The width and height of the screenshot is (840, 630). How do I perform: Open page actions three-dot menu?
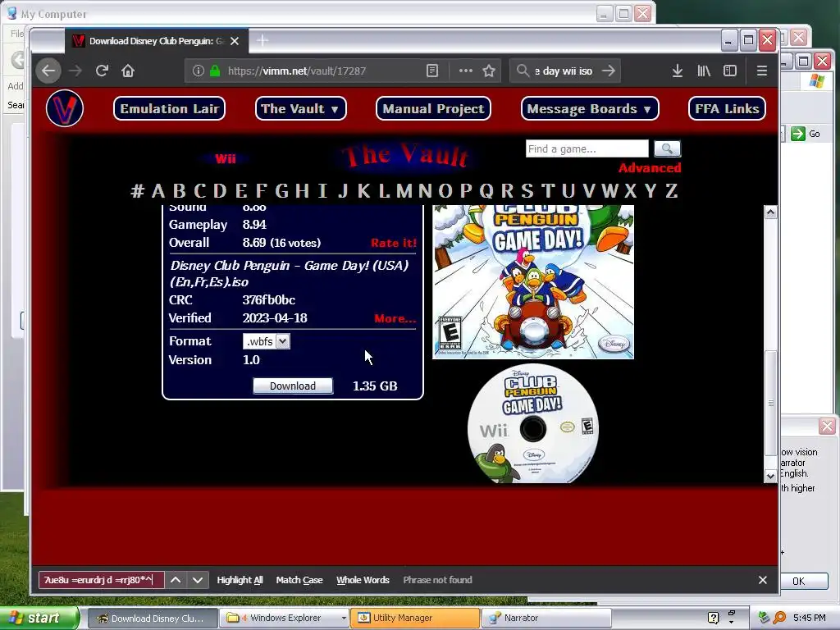466,71
